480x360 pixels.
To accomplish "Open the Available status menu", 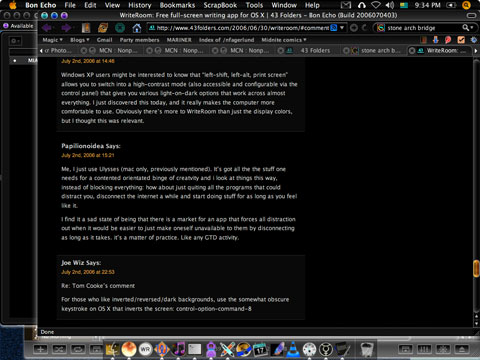I will (x=18, y=26).
